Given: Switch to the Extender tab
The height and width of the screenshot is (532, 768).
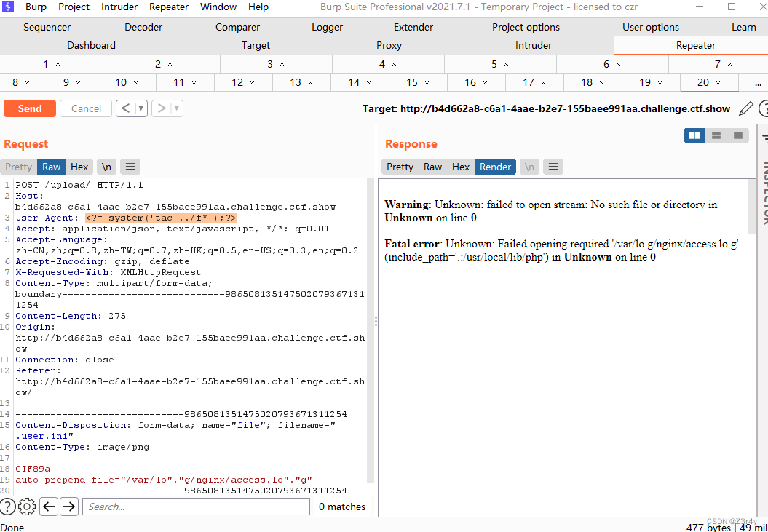Looking at the screenshot, I should pos(413,28).
